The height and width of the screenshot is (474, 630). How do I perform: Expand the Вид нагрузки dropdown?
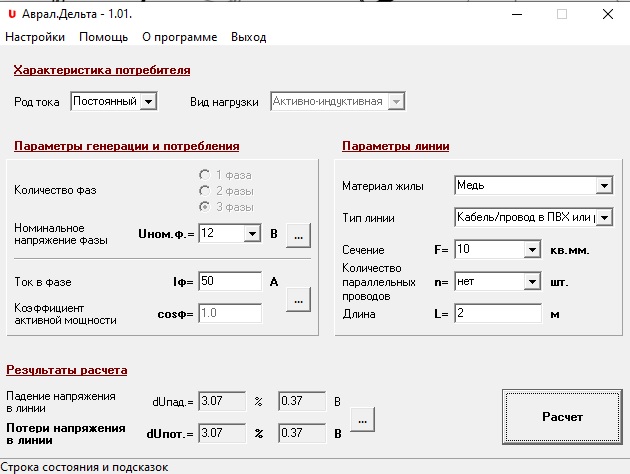click(396, 101)
